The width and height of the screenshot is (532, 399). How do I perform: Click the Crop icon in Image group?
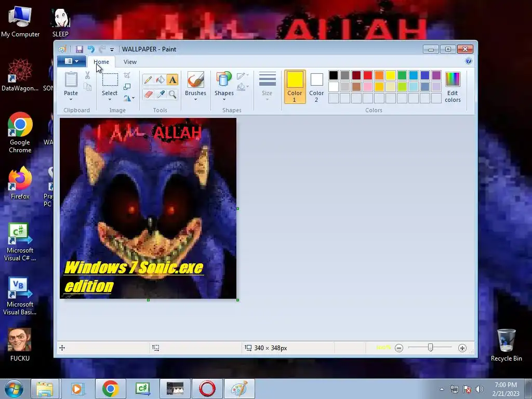[x=127, y=75]
